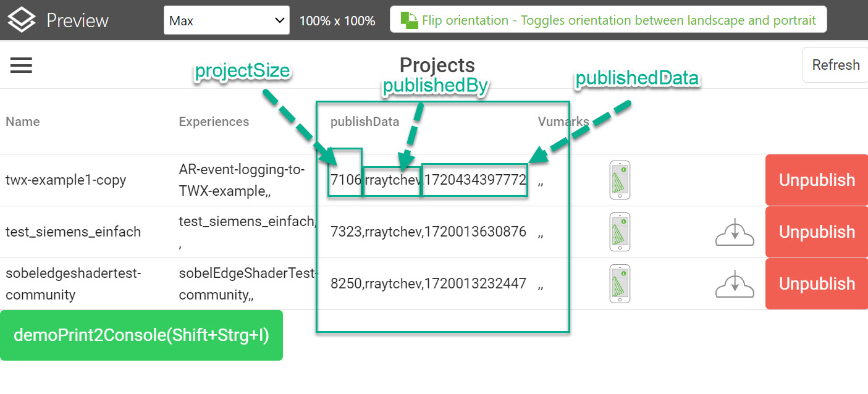
Task: Click the Refresh button
Action: [x=835, y=64]
